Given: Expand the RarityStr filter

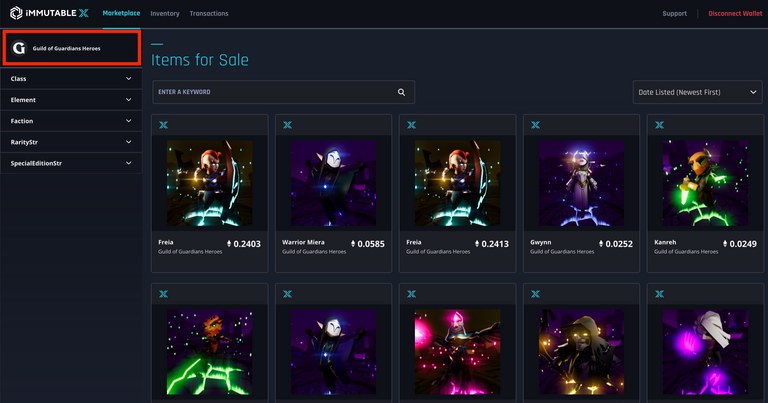Looking at the screenshot, I should pyautogui.click(x=72, y=142).
